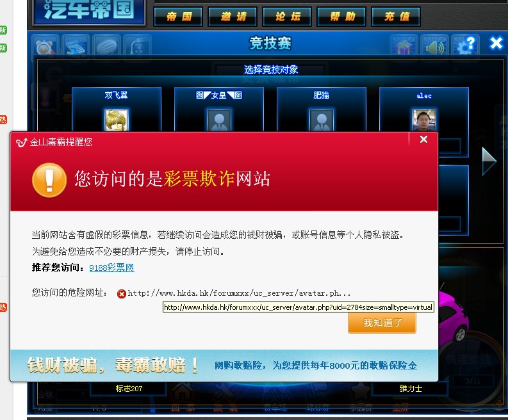The image size is (508, 420).
Task: Toggle the sound speaker icon
Action: point(434,47)
